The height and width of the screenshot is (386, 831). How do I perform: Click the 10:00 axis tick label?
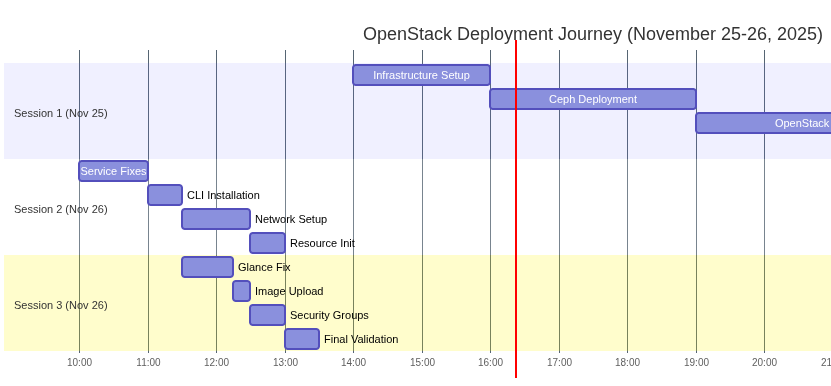click(79, 363)
